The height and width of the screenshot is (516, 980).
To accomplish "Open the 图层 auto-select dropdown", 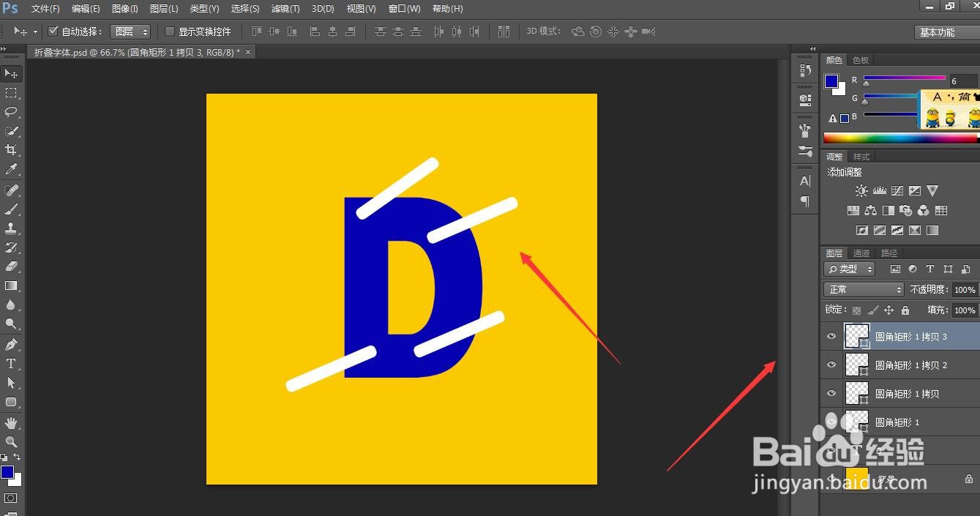I will [130, 31].
